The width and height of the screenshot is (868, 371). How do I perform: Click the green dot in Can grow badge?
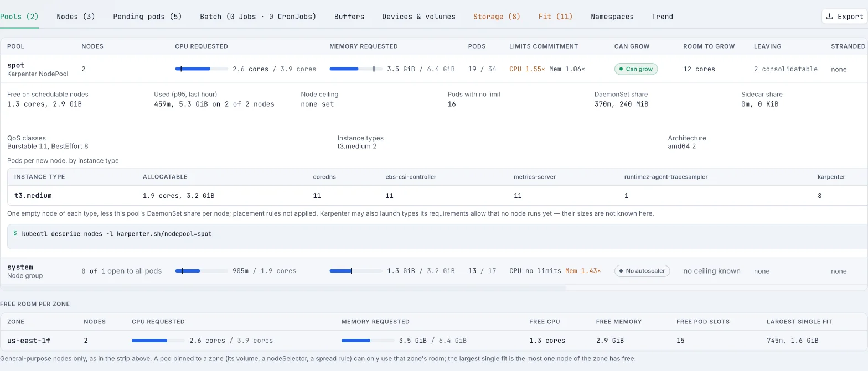pyautogui.click(x=621, y=69)
